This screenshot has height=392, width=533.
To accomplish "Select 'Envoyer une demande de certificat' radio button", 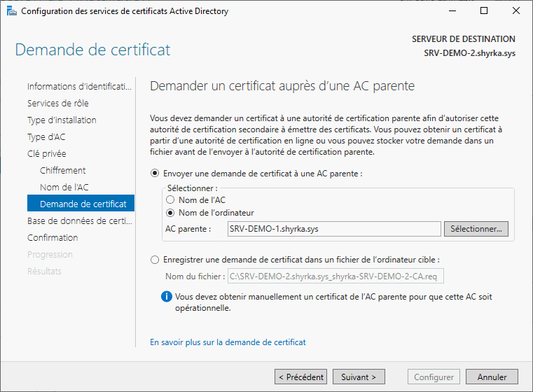I will click(155, 174).
